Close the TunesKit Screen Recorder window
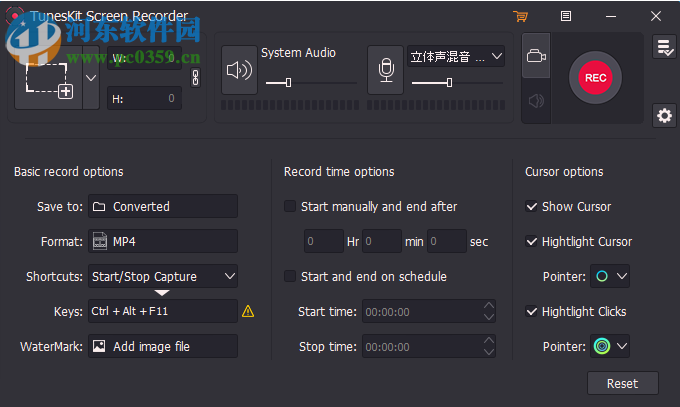Viewport: 680px width, 407px height. [656, 16]
